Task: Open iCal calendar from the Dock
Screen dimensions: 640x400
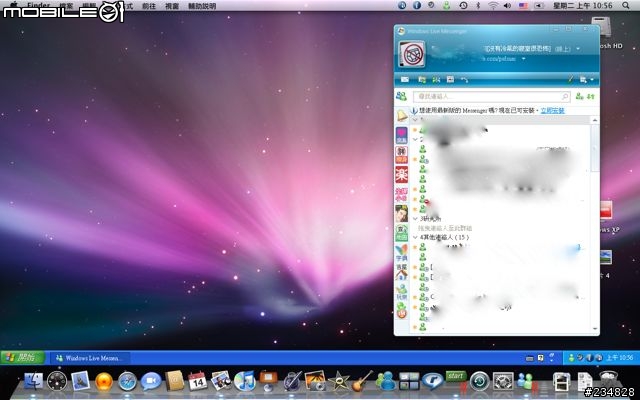Action: tap(198, 381)
